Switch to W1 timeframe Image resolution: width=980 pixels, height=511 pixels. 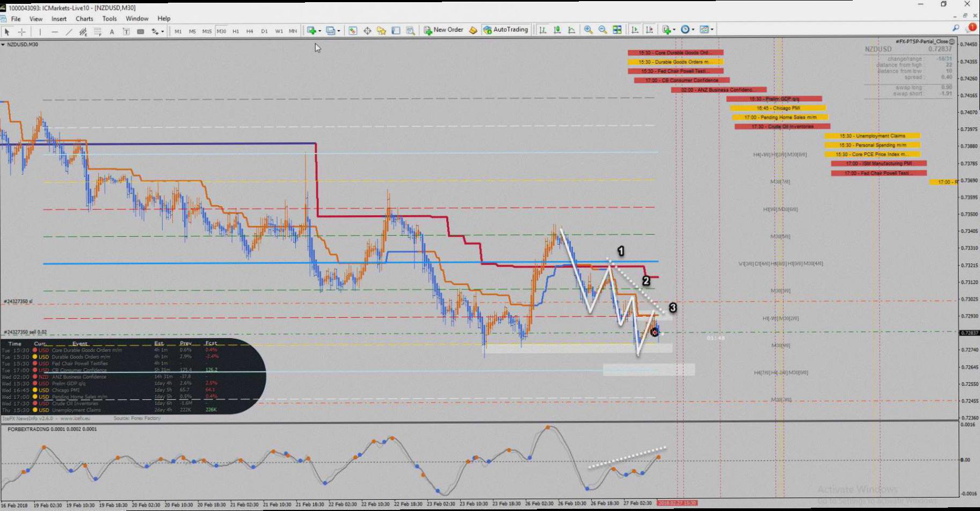tap(279, 31)
